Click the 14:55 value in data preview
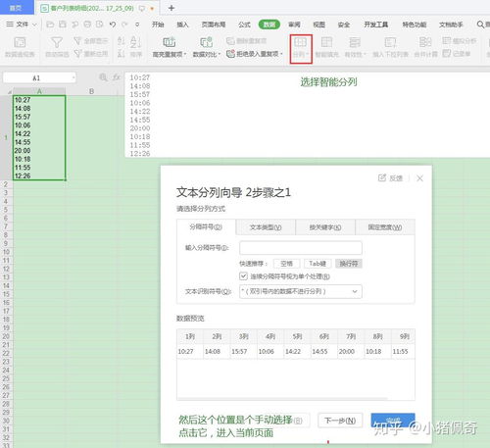 319,351
